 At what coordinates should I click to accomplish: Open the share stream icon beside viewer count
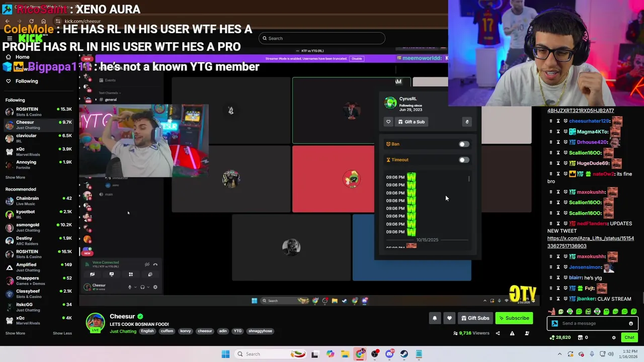[498, 333]
